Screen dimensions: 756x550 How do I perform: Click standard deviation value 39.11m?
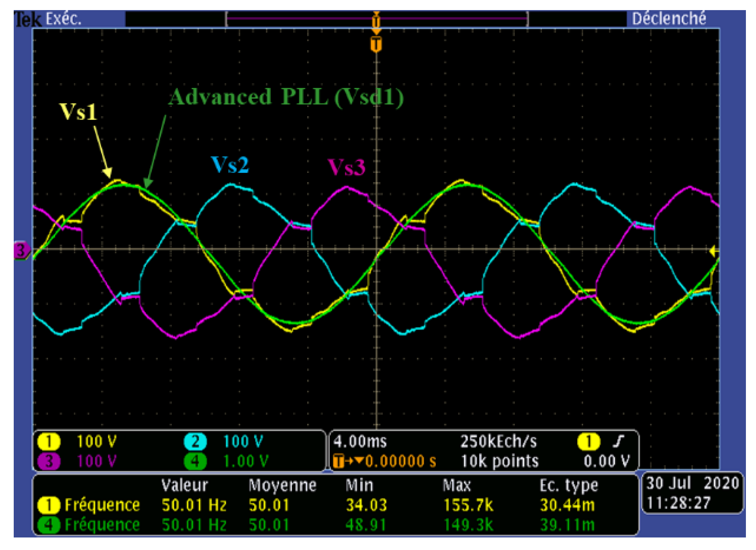point(567,525)
